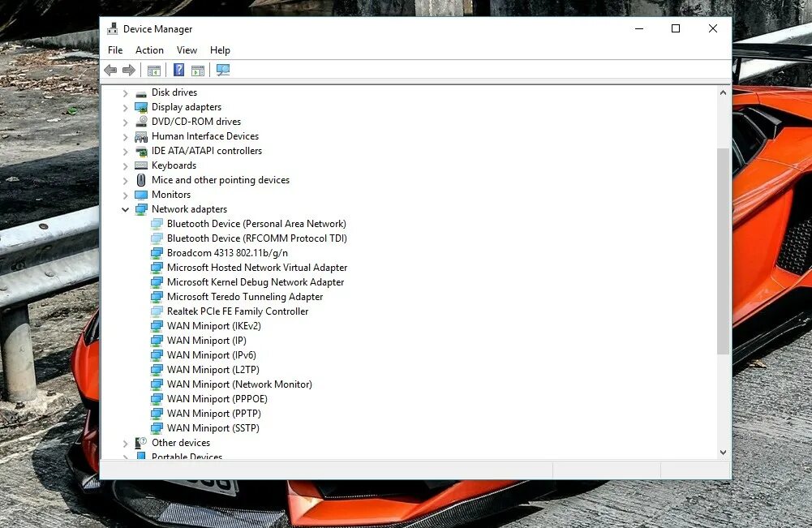Click icon beside WAN Miniport (SSTP)

click(x=157, y=428)
